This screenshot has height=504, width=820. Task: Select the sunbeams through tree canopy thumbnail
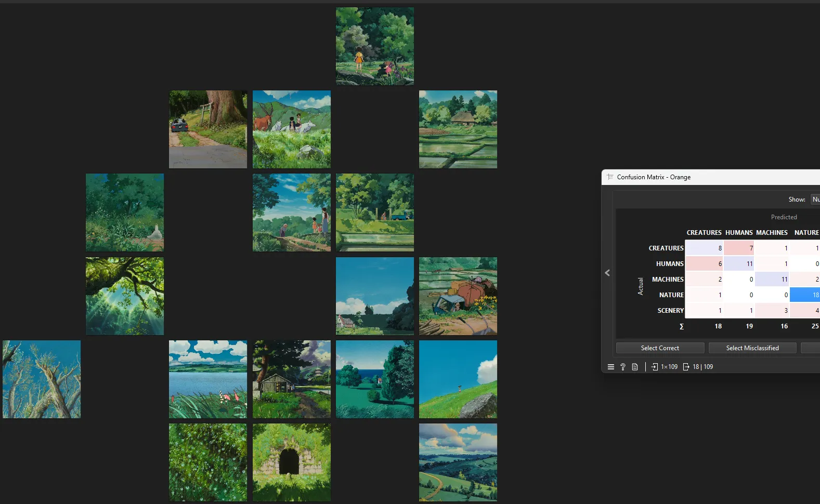click(125, 296)
